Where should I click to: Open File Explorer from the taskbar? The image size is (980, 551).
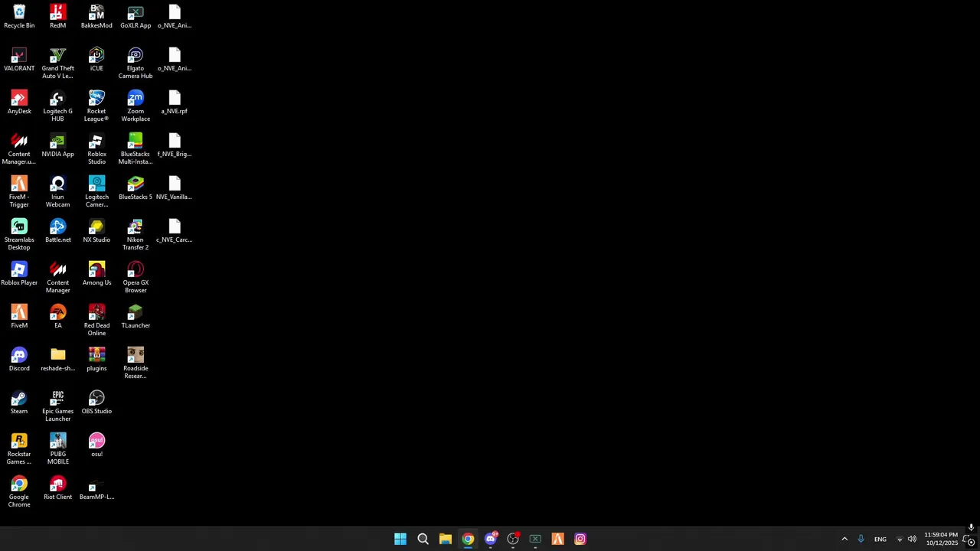coord(445,539)
